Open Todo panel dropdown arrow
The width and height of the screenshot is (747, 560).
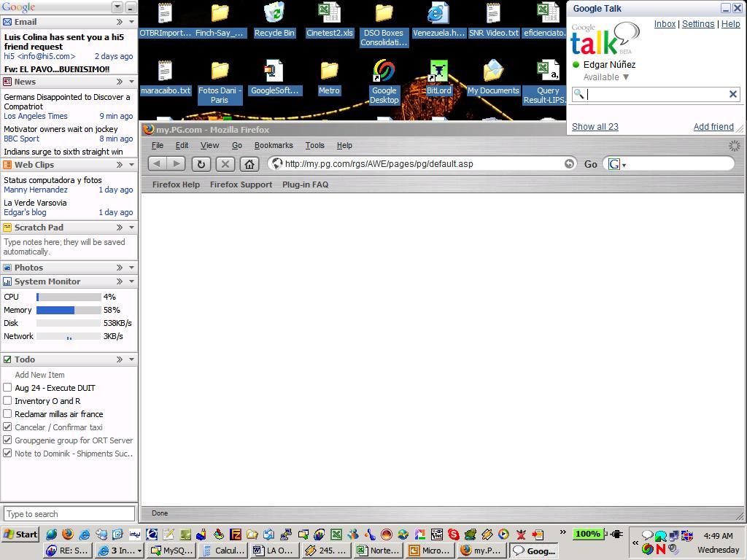click(131, 359)
